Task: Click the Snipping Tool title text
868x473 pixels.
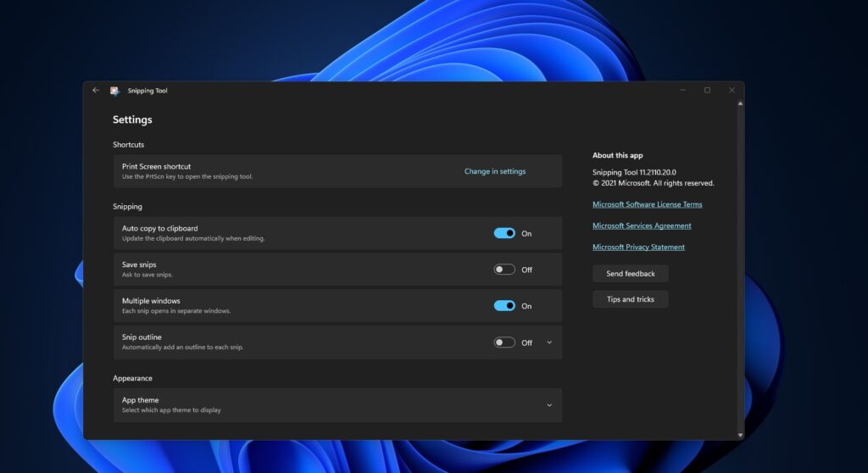Action: click(x=147, y=91)
